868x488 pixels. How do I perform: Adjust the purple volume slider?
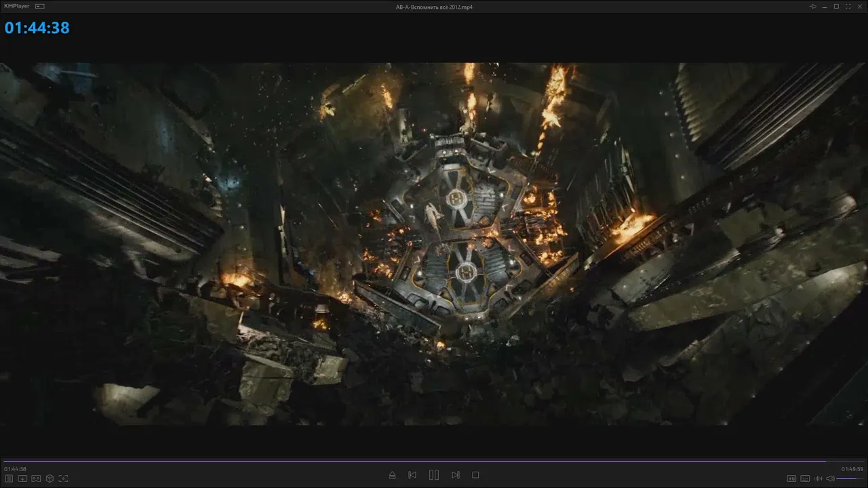(x=850, y=479)
